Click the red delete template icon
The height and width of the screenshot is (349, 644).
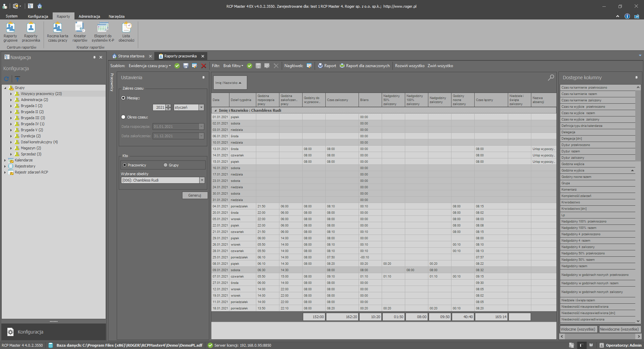204,66
